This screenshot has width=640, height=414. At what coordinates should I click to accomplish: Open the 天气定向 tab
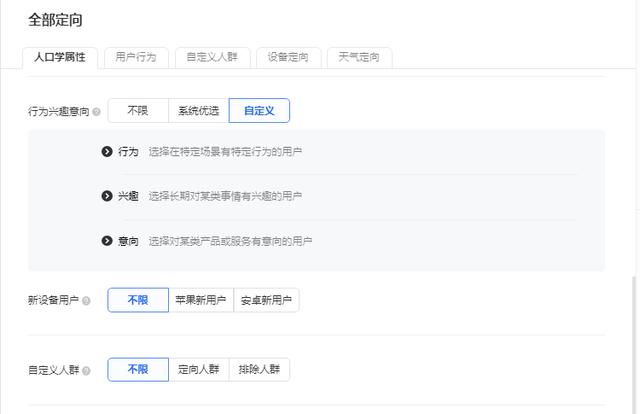point(360,57)
